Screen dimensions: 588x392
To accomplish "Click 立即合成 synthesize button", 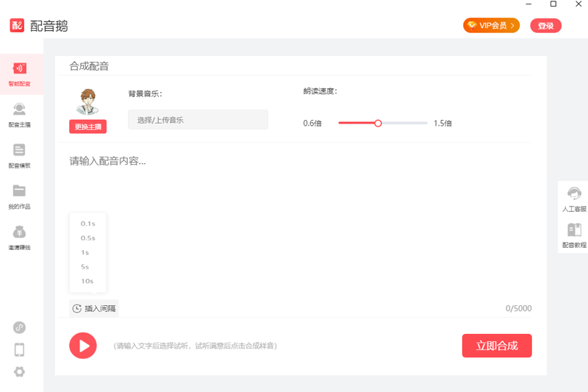I will click(x=497, y=346).
